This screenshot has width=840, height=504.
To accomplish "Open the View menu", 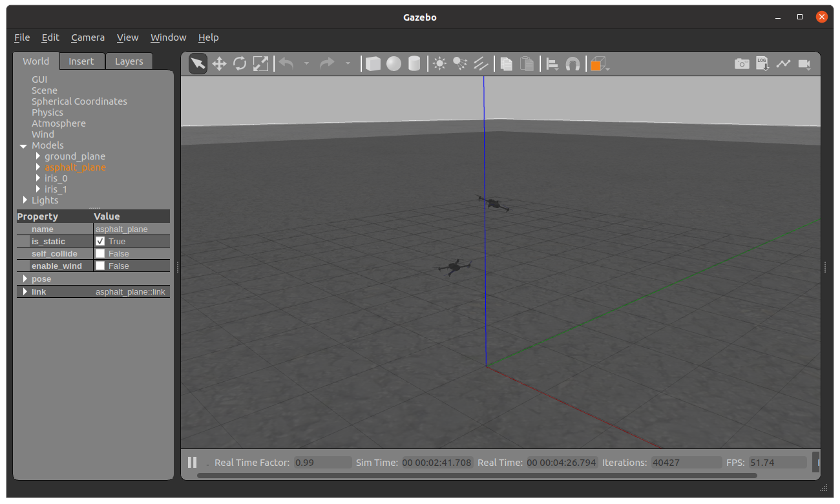I will click(x=127, y=37).
